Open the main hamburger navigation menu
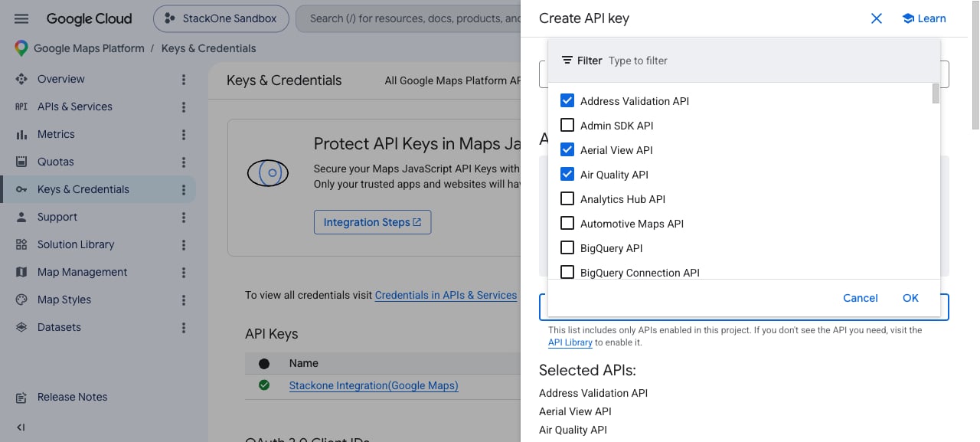 (x=21, y=18)
